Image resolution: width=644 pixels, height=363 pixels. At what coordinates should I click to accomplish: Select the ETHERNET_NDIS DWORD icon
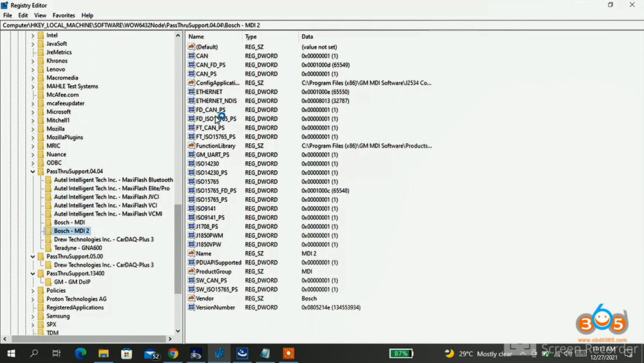[x=191, y=101]
